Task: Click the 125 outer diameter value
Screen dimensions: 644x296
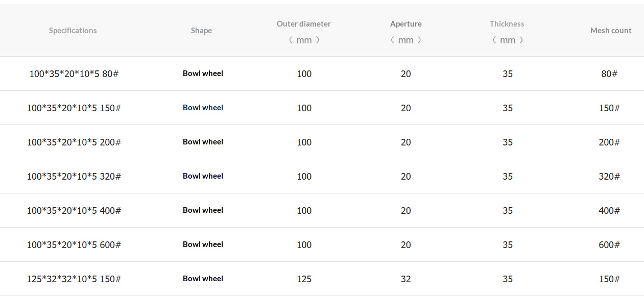Action: point(304,279)
